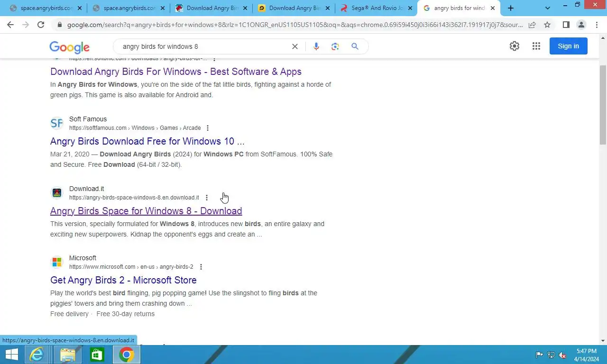Click the Sign in button

(568, 46)
